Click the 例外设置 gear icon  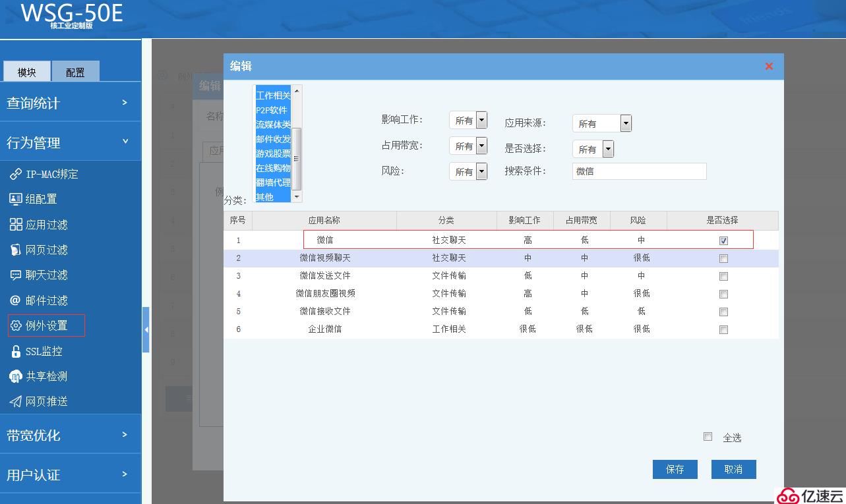coord(16,325)
